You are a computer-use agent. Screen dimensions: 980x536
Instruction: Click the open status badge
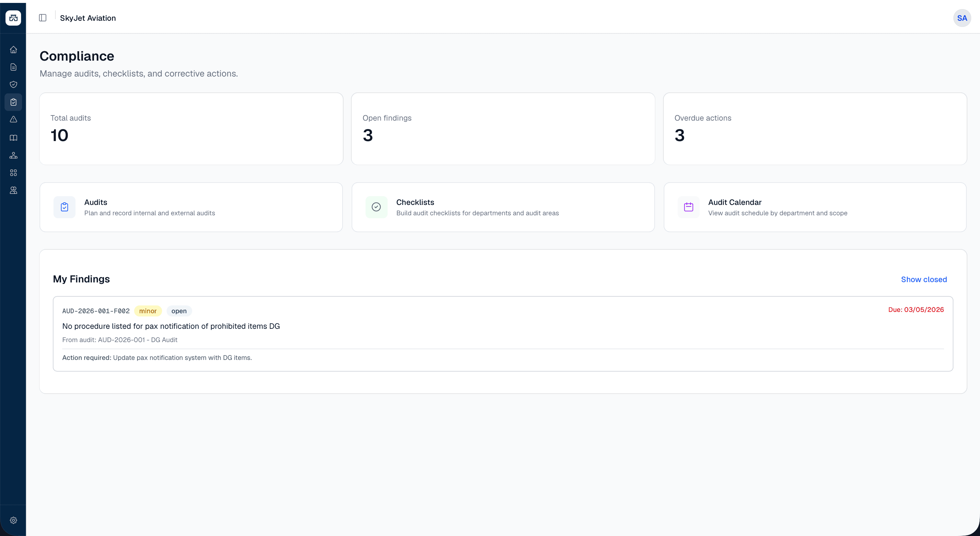(x=179, y=311)
